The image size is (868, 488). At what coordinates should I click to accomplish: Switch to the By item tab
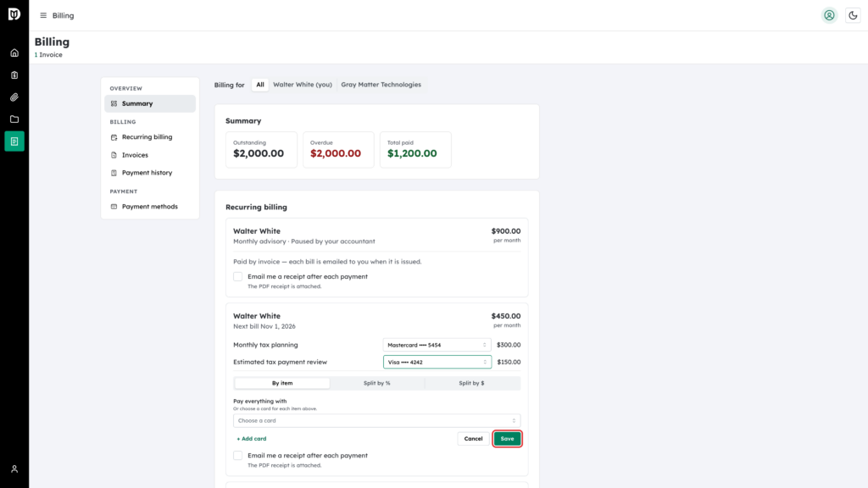pos(282,383)
